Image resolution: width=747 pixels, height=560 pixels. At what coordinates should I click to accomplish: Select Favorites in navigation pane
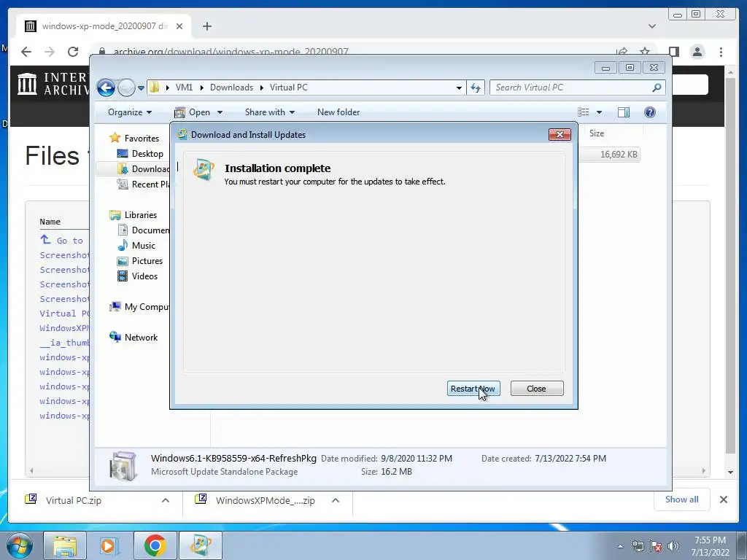(x=134, y=138)
